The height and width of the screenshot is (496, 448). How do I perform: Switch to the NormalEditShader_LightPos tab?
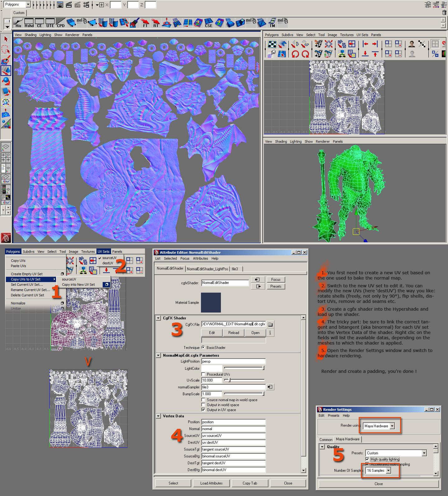pos(208,269)
